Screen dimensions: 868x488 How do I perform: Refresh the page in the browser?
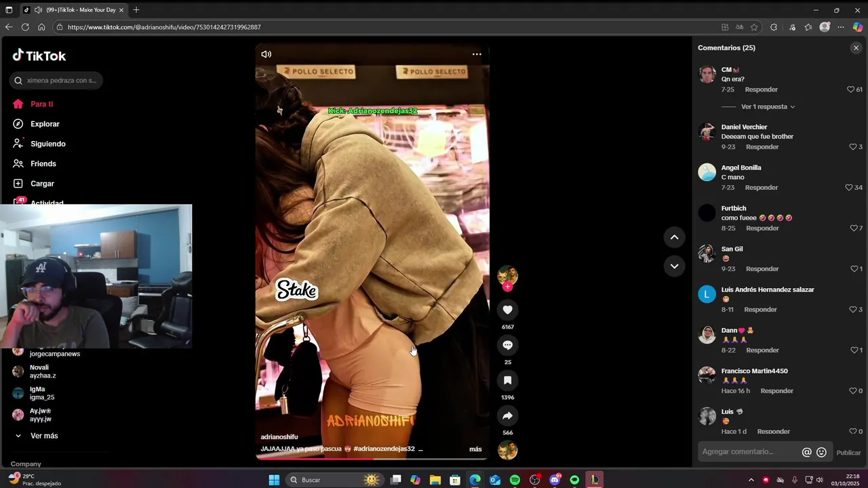[x=25, y=27]
